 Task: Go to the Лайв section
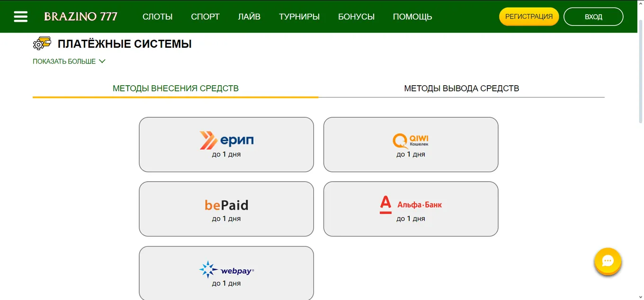click(x=249, y=17)
